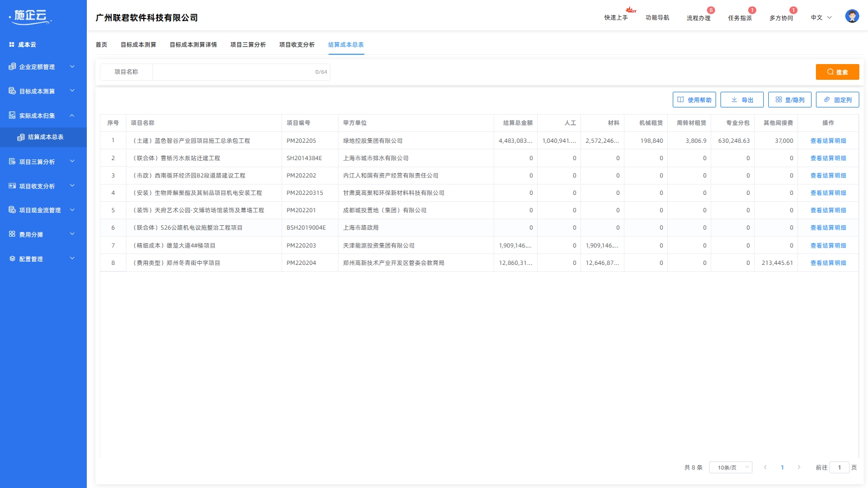Click the 多方协同 notification badge
868x488 pixels.
tap(793, 10)
